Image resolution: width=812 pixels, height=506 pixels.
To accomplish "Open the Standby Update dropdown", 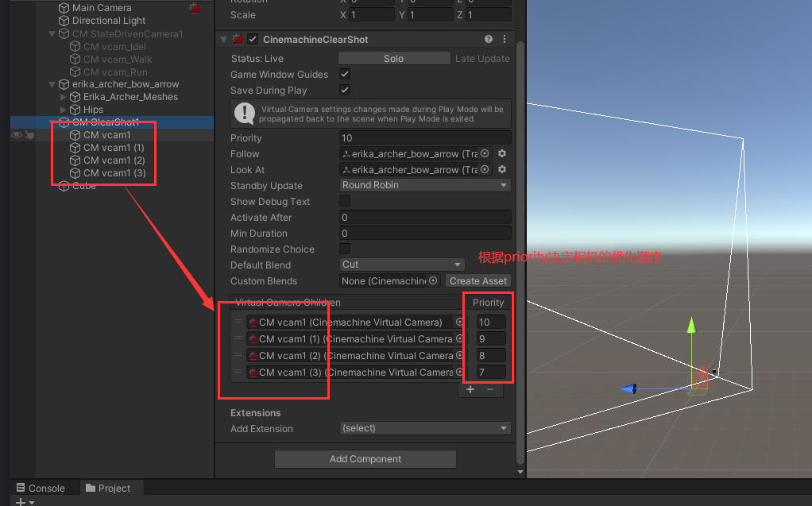I will [424, 184].
